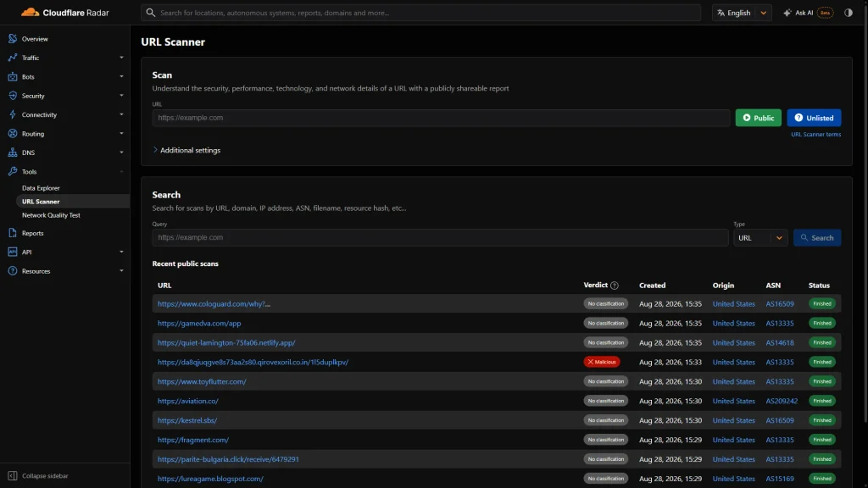Open Data Explorer in sidebar
The height and width of the screenshot is (488, 868).
41,188
